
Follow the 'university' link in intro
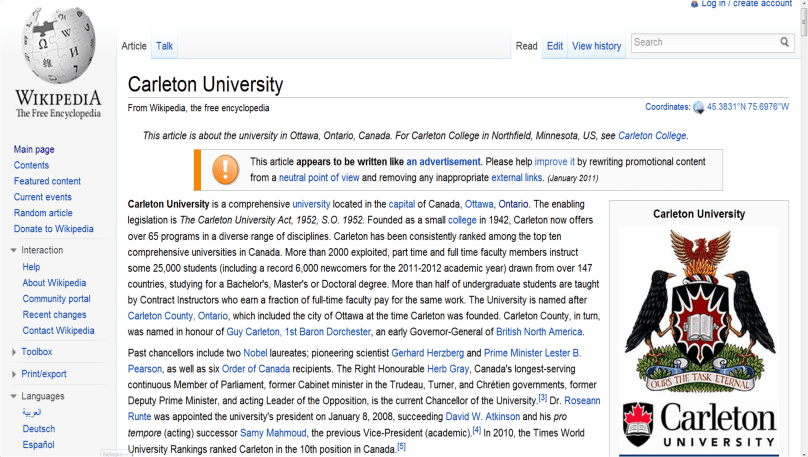(x=311, y=205)
